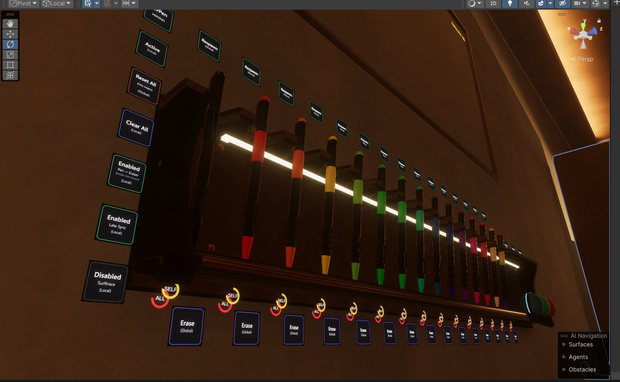Select the Erase (Global) panel under the red pen
The height and width of the screenshot is (382, 620).
click(x=247, y=328)
